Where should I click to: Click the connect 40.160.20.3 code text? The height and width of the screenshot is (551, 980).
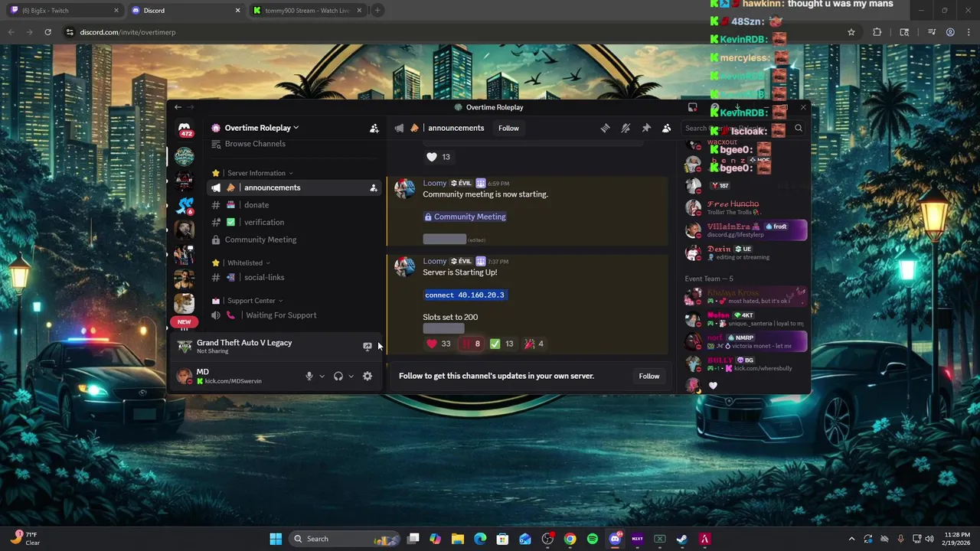click(x=465, y=295)
